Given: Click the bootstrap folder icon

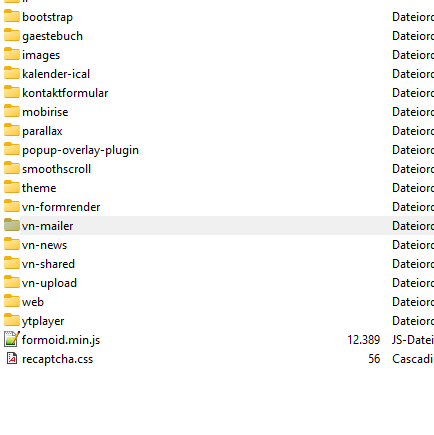Looking at the screenshot, I should pos(12,16).
